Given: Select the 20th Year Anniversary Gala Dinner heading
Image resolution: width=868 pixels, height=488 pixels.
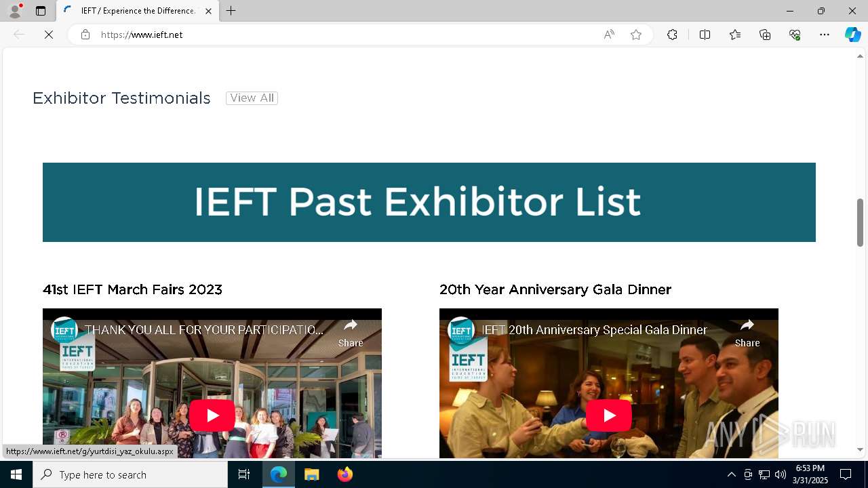Looking at the screenshot, I should click(555, 289).
